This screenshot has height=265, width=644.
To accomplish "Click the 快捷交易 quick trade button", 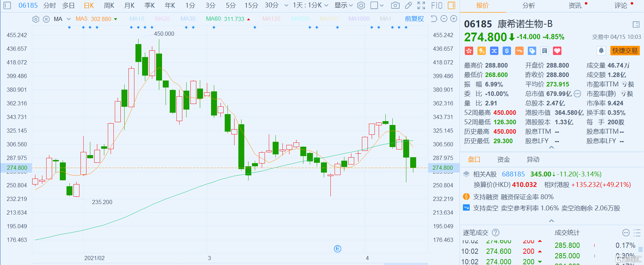I will 625,51.
